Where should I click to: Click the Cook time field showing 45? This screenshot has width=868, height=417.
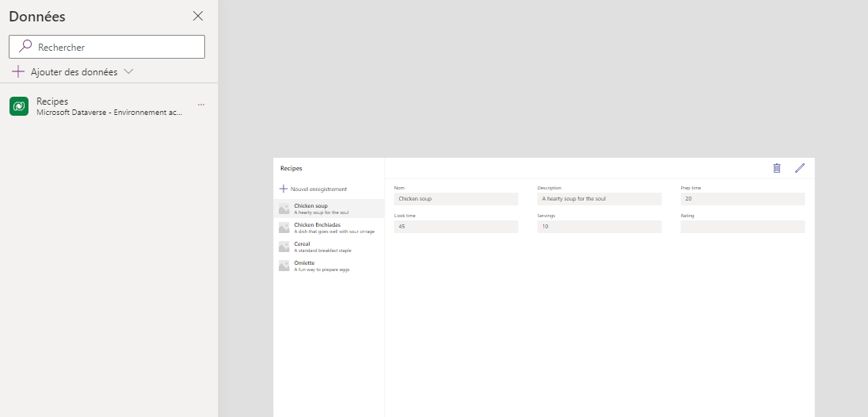[456, 227]
